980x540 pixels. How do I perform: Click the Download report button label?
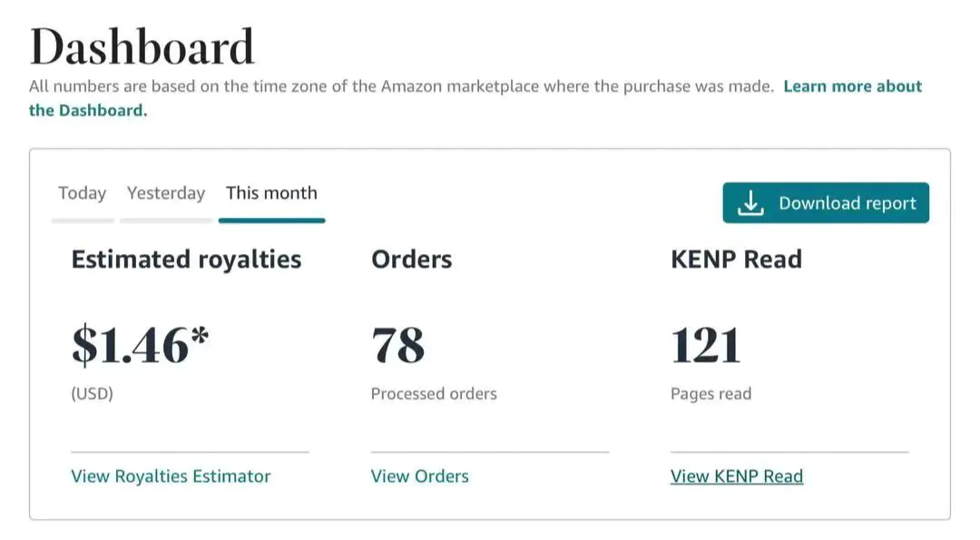847,203
